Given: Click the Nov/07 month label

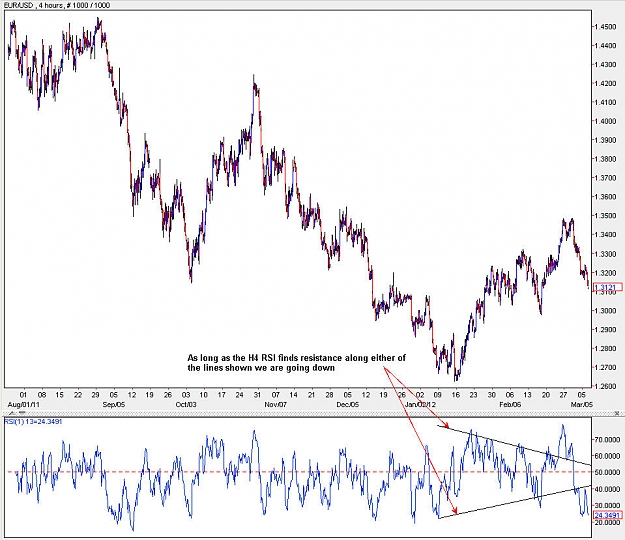Looking at the screenshot, I should (x=275, y=405).
